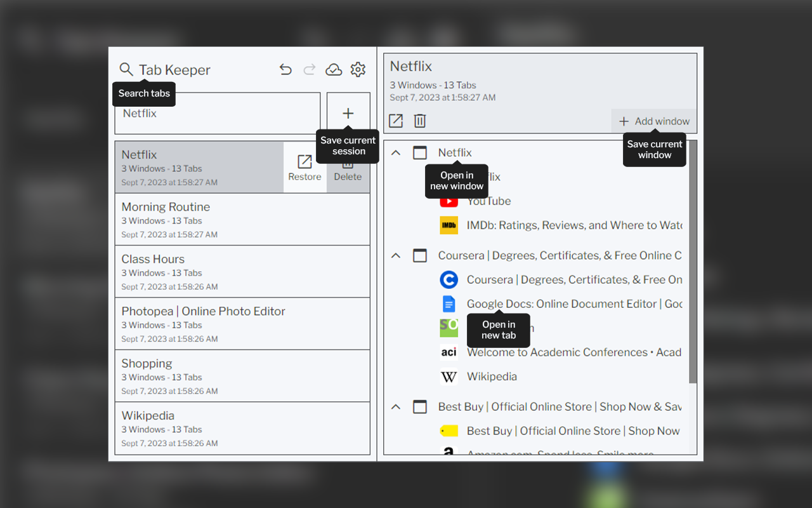Viewport: 812px width, 508px height.
Task: Restore the Netflix session
Action: (x=304, y=167)
